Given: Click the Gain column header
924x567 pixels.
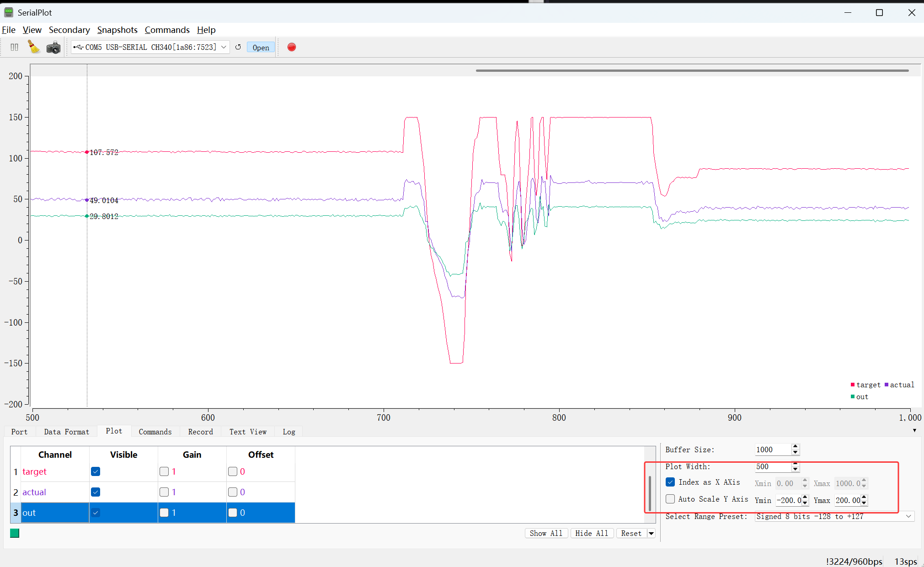Looking at the screenshot, I should point(192,455).
